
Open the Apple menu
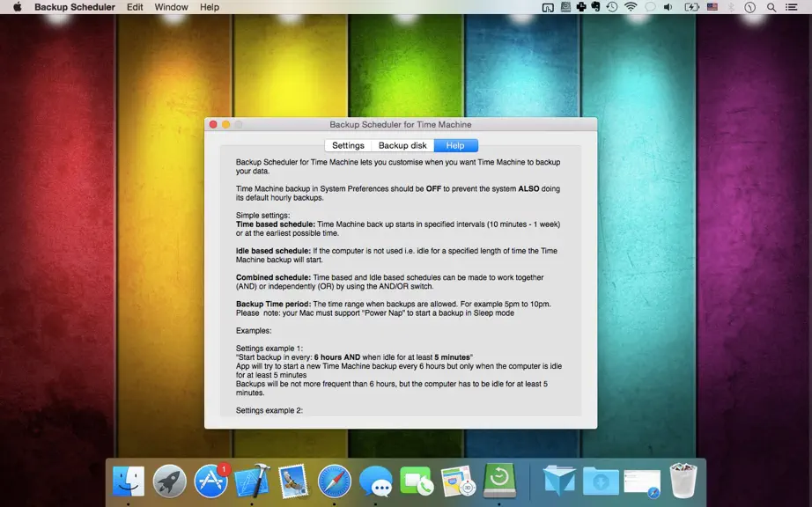[x=17, y=7]
